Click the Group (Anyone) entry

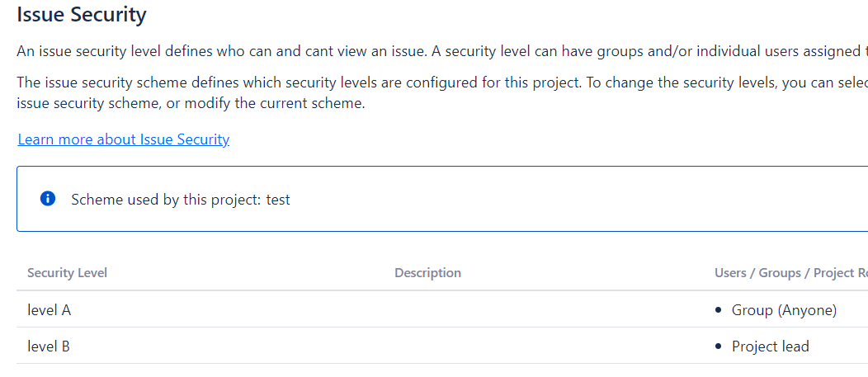coord(784,310)
